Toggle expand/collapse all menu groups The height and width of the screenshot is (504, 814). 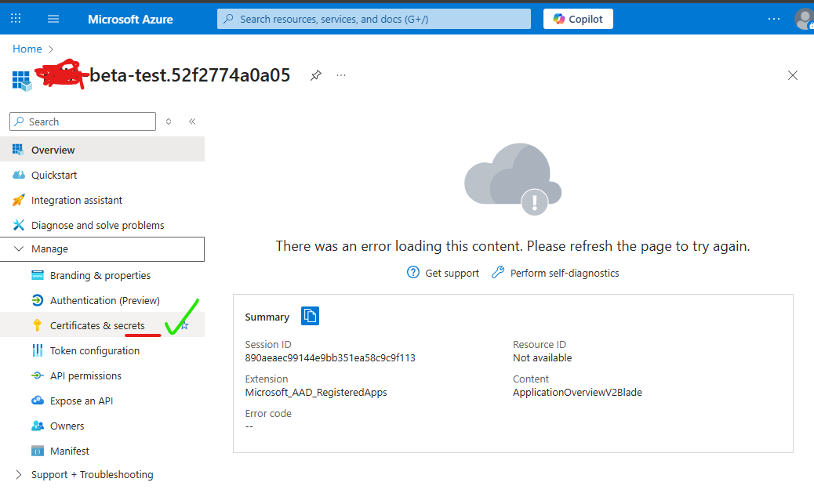(x=168, y=121)
